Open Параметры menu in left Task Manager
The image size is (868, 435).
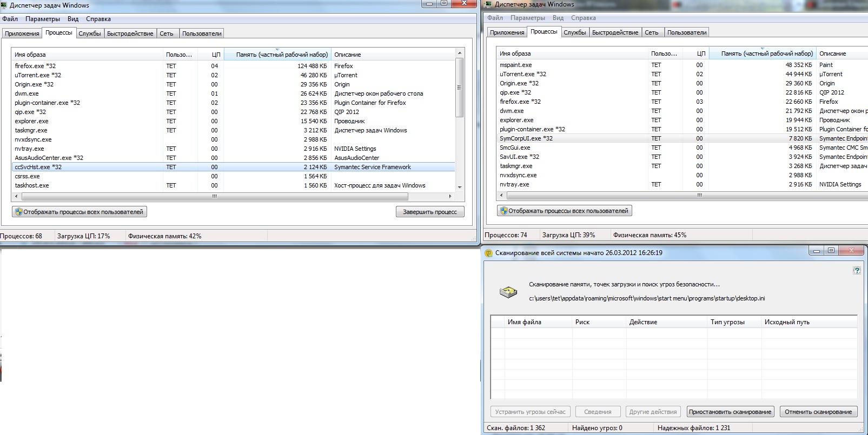(43, 19)
